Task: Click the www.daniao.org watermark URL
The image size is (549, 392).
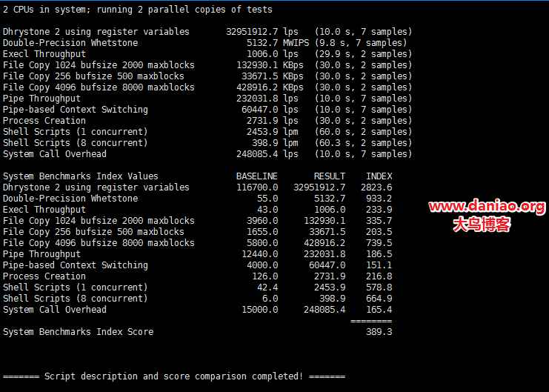Action: [x=487, y=207]
